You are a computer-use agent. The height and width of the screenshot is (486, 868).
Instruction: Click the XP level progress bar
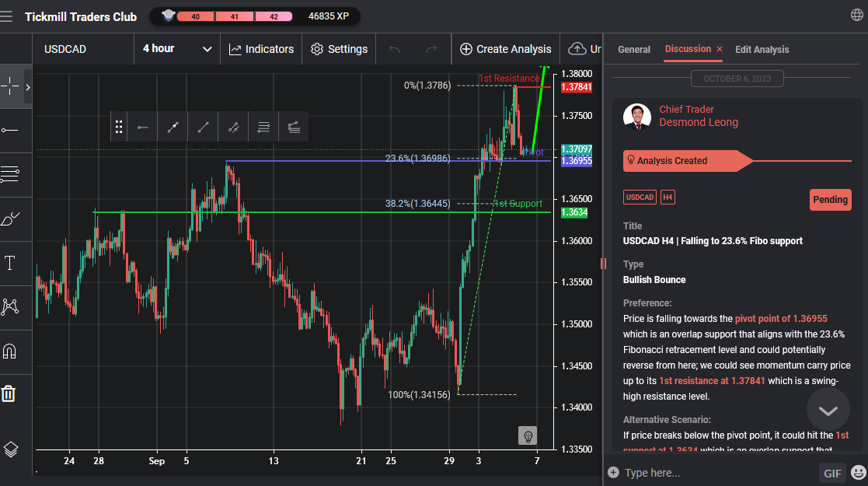(235, 16)
